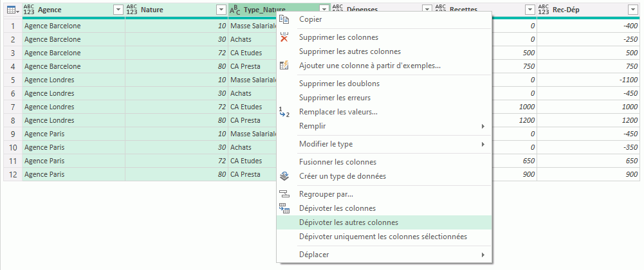Select row number 5 header cell
The height and width of the screenshot is (270, 644).
click(x=12, y=80)
